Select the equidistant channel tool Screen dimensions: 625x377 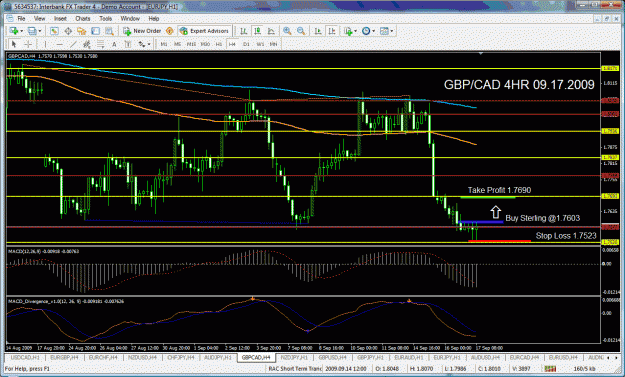(x=87, y=44)
